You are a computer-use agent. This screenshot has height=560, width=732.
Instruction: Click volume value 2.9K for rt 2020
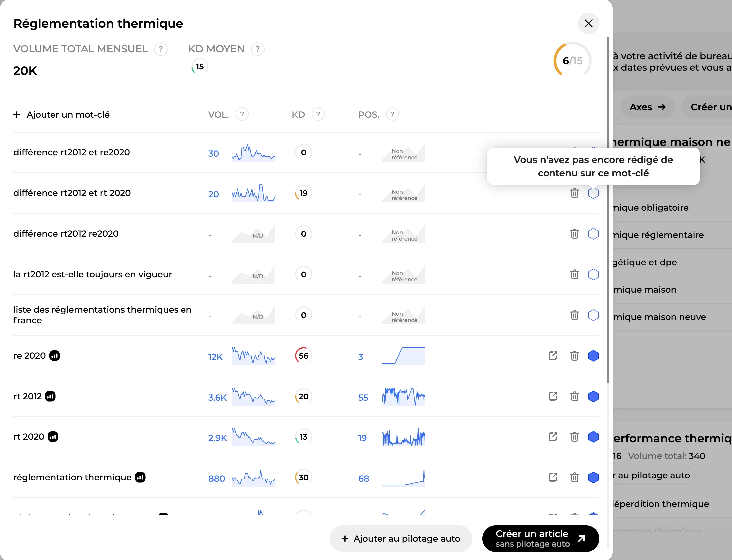tap(218, 438)
